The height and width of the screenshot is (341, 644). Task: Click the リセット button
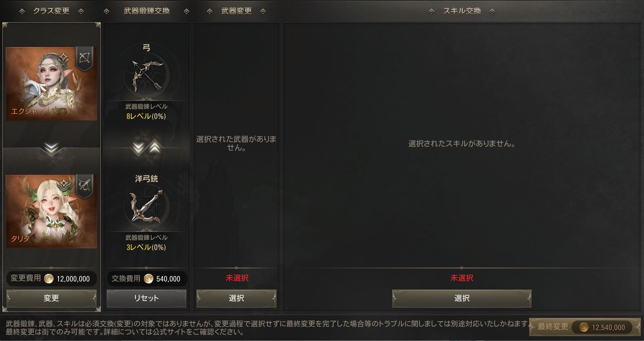pos(146,299)
